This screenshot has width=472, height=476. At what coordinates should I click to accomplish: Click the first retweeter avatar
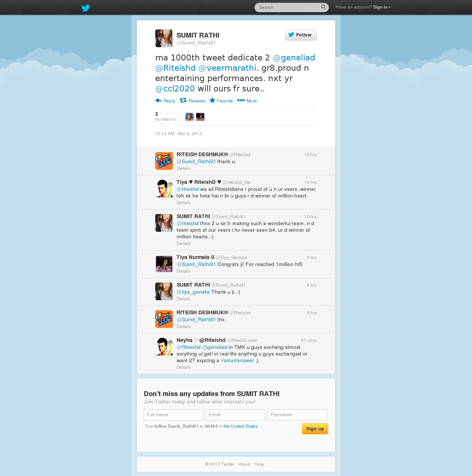point(190,117)
